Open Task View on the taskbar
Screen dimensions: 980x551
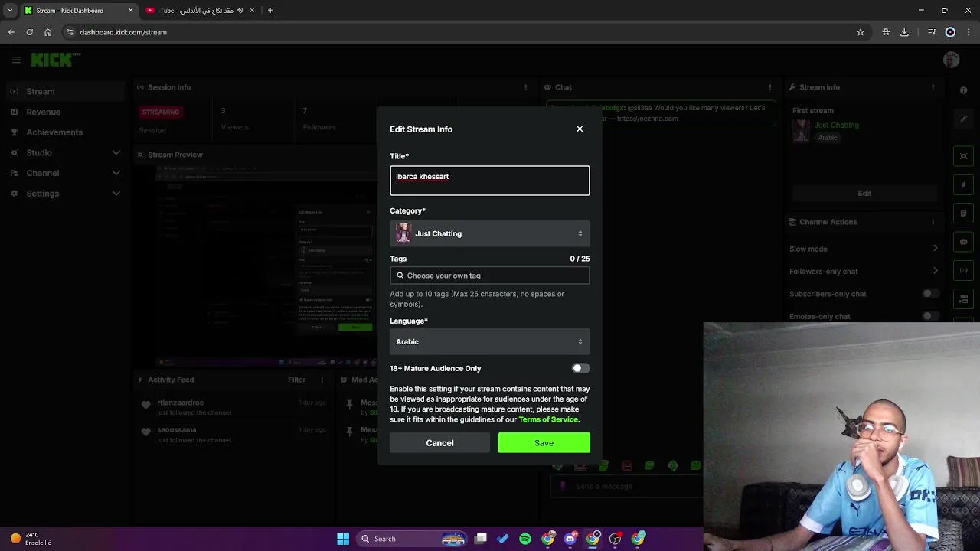[481, 539]
